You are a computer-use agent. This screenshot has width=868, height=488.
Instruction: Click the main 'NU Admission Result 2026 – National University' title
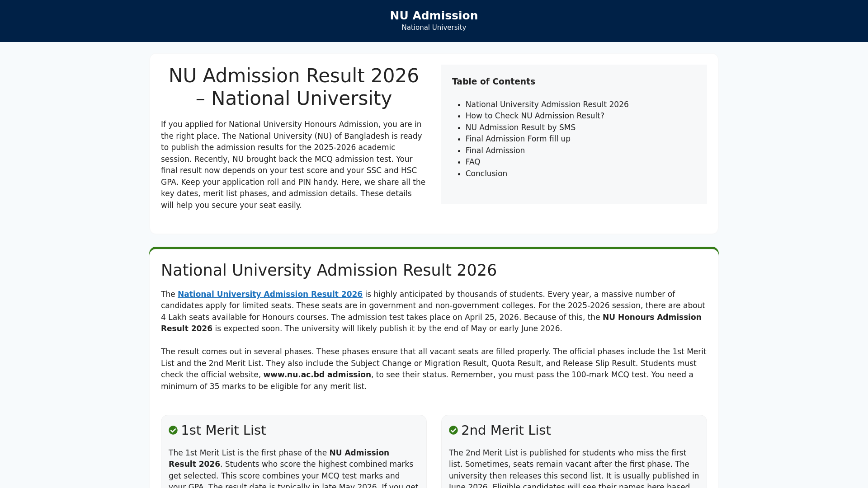coord(294,87)
